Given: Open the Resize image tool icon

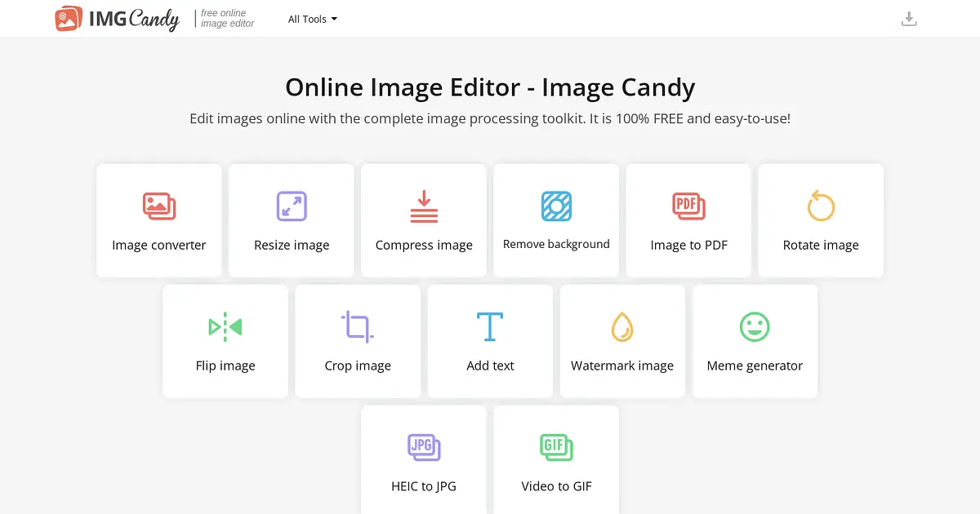Looking at the screenshot, I should (292, 206).
